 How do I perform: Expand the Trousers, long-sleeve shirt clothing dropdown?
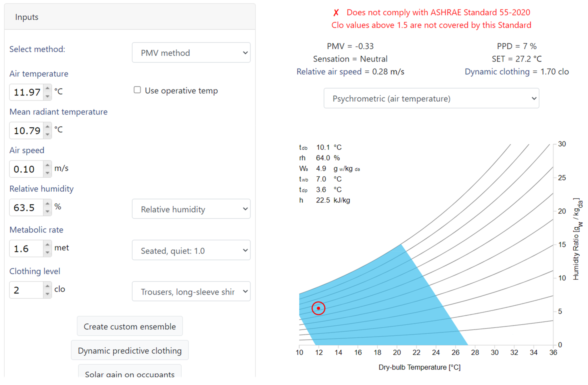click(191, 292)
